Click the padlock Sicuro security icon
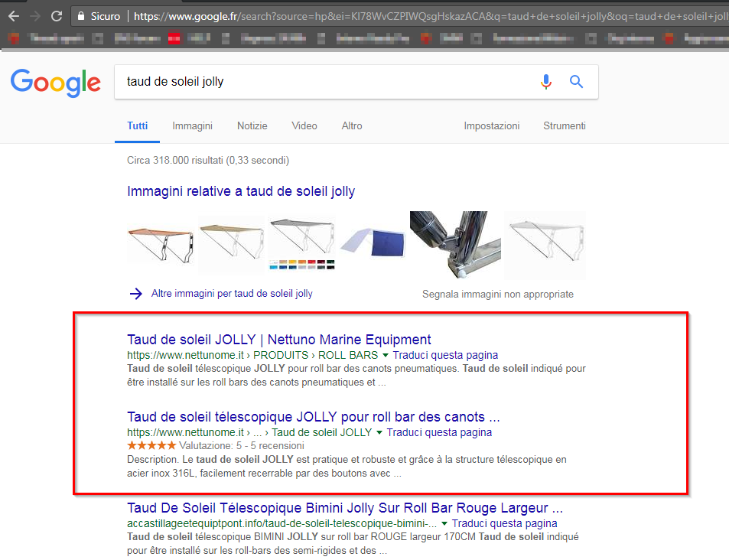 tap(81, 16)
